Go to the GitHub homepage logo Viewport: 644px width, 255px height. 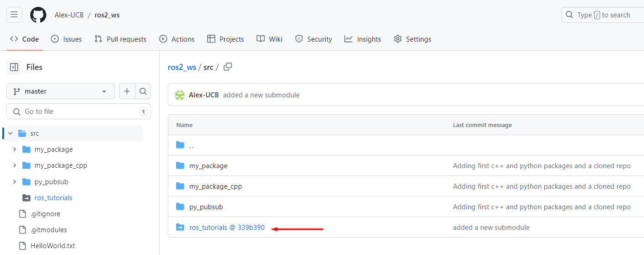pyautogui.click(x=38, y=15)
